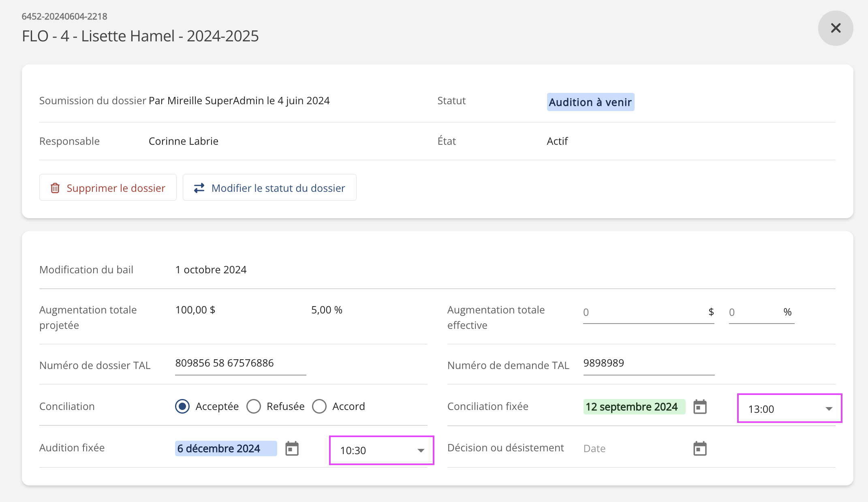Click the 6 décembre 2024 date field
868x502 pixels.
[x=226, y=448]
